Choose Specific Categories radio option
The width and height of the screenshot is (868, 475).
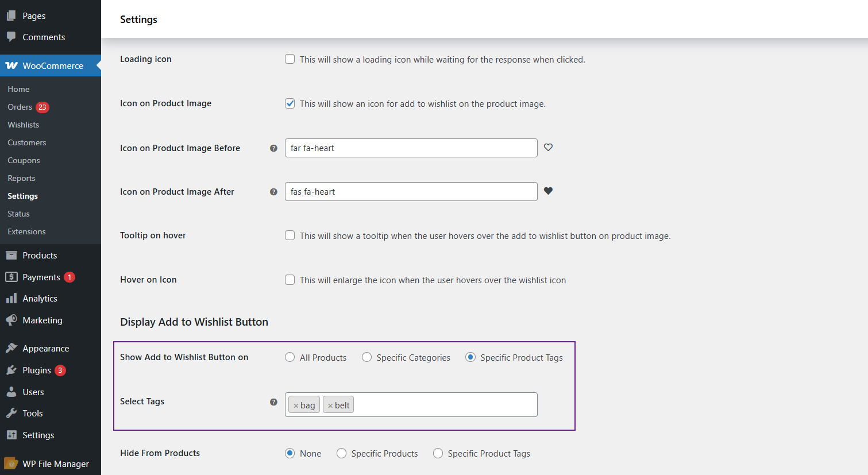click(367, 357)
